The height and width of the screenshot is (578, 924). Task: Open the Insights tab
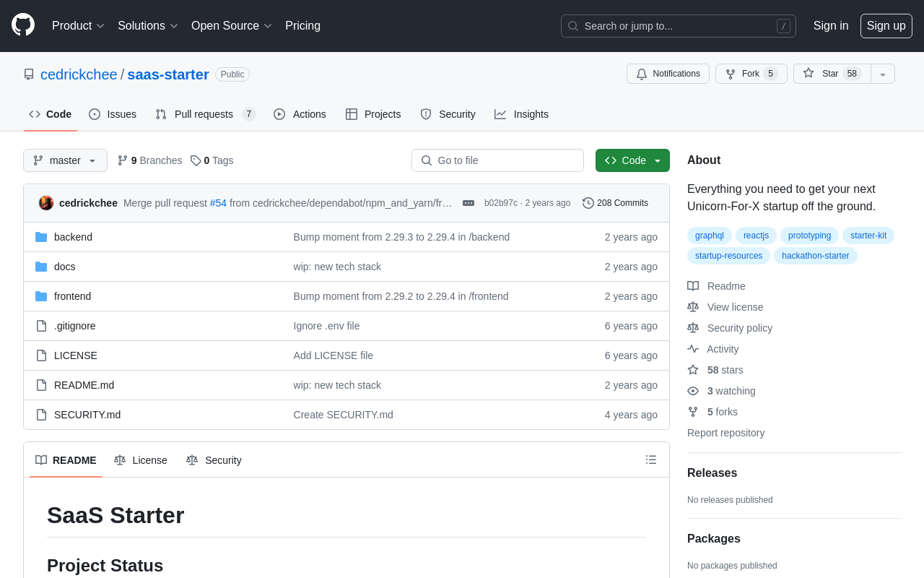(521, 114)
